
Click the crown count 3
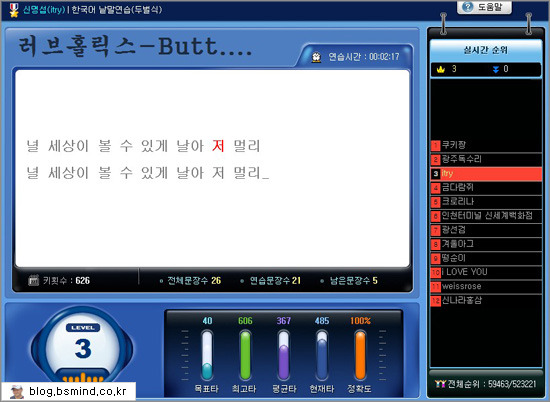tap(454, 69)
